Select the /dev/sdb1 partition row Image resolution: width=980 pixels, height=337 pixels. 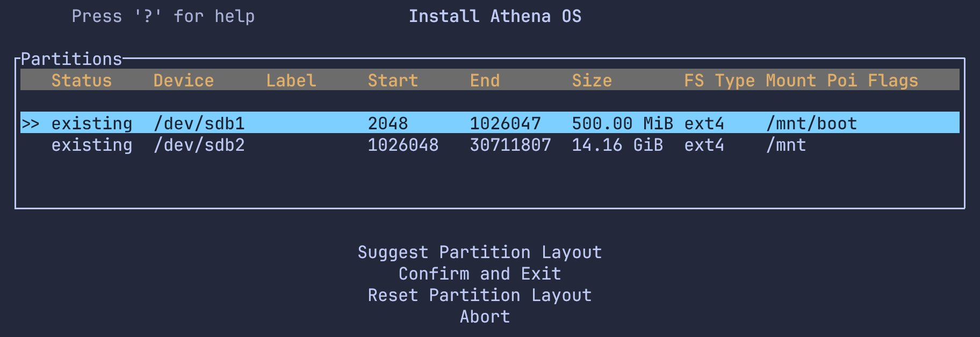coord(199,123)
